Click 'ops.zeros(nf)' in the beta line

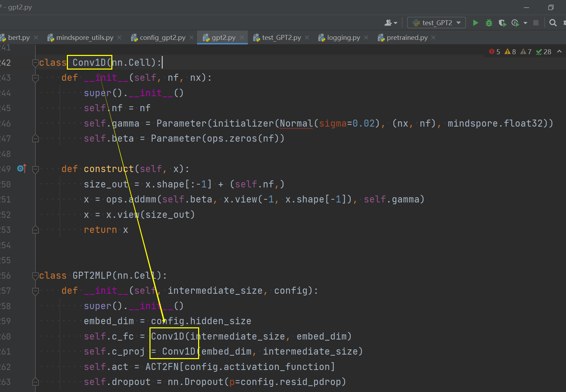(243, 138)
